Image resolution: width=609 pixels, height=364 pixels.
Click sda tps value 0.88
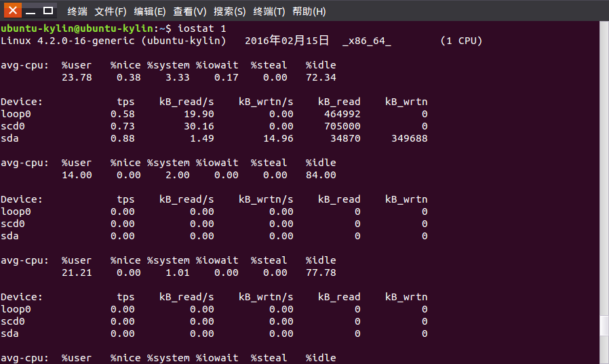pos(122,138)
